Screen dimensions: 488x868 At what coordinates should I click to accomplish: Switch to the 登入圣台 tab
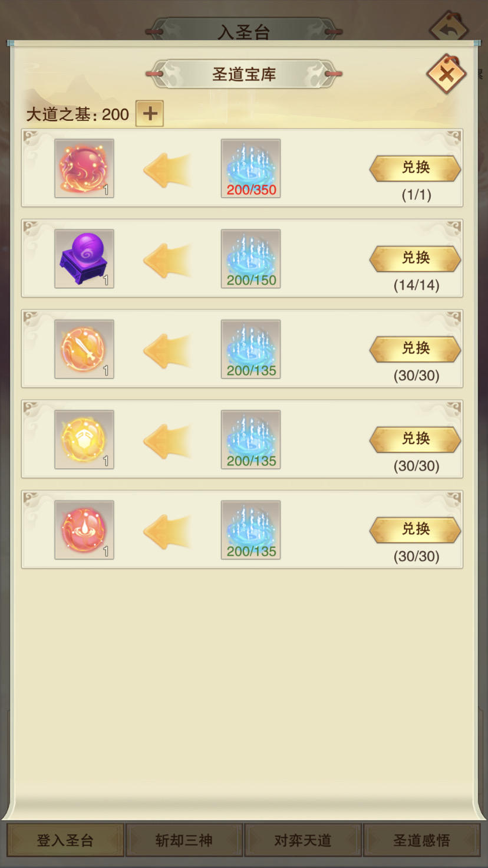point(65,840)
